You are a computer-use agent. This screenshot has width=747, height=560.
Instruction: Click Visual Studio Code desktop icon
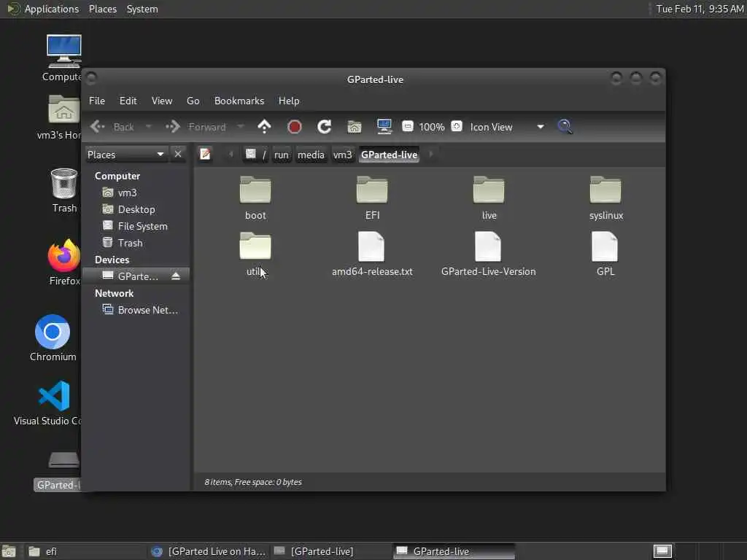pyautogui.click(x=53, y=402)
